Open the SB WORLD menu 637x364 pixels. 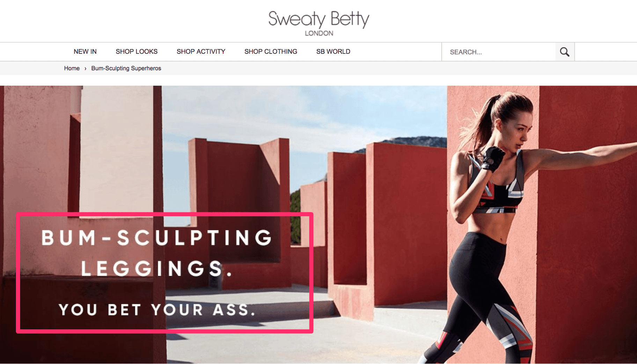click(x=333, y=52)
